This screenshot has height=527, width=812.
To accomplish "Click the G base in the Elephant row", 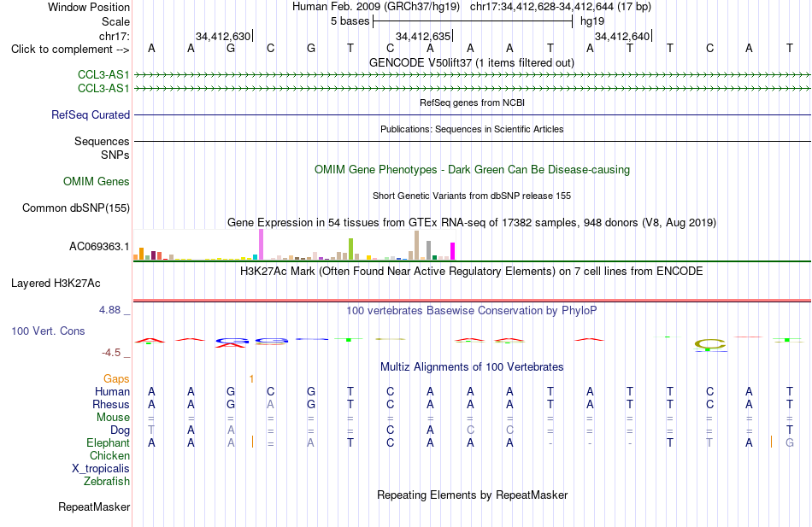I will (789, 443).
